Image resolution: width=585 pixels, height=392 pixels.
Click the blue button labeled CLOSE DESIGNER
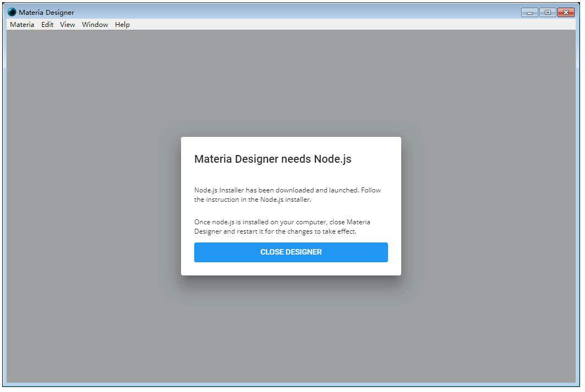coord(291,252)
